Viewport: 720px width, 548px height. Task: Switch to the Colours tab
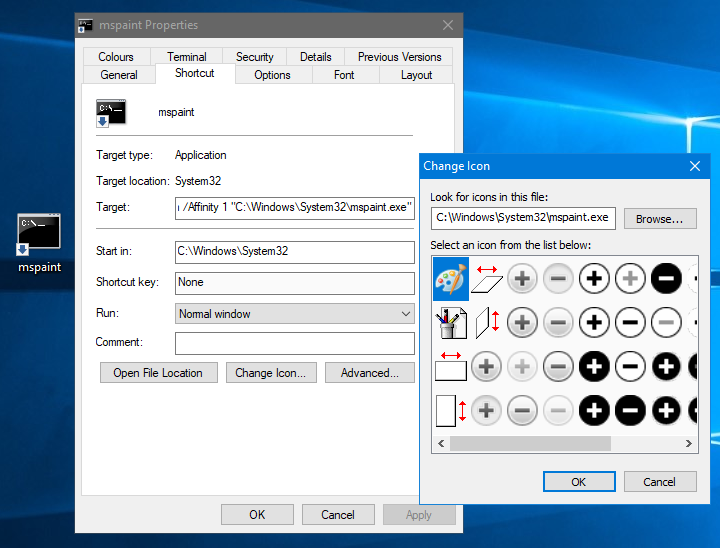(x=116, y=57)
